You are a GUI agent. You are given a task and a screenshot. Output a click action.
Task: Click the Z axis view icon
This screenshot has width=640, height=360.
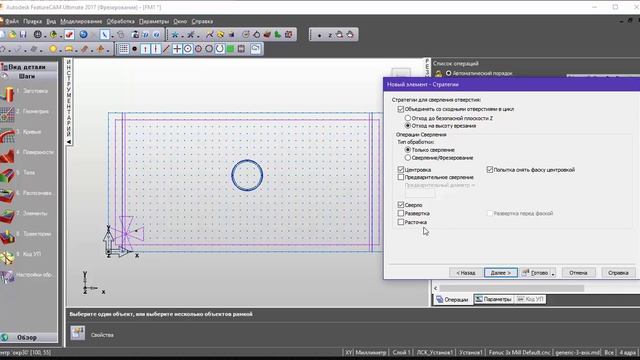330,35
